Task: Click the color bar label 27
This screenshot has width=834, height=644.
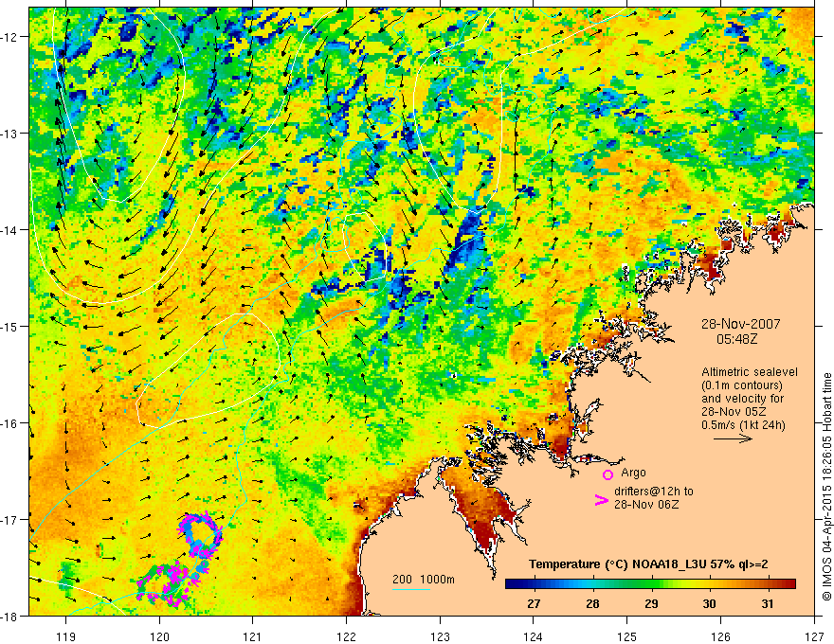Action: click(x=534, y=603)
